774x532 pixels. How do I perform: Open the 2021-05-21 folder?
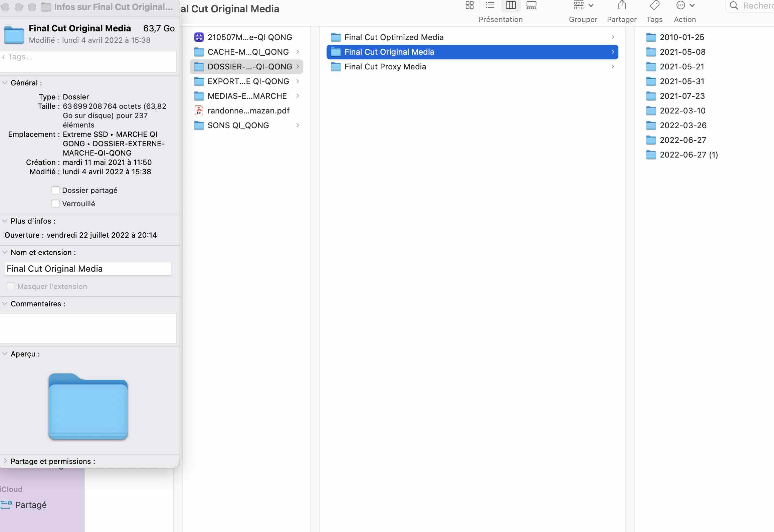click(x=682, y=67)
